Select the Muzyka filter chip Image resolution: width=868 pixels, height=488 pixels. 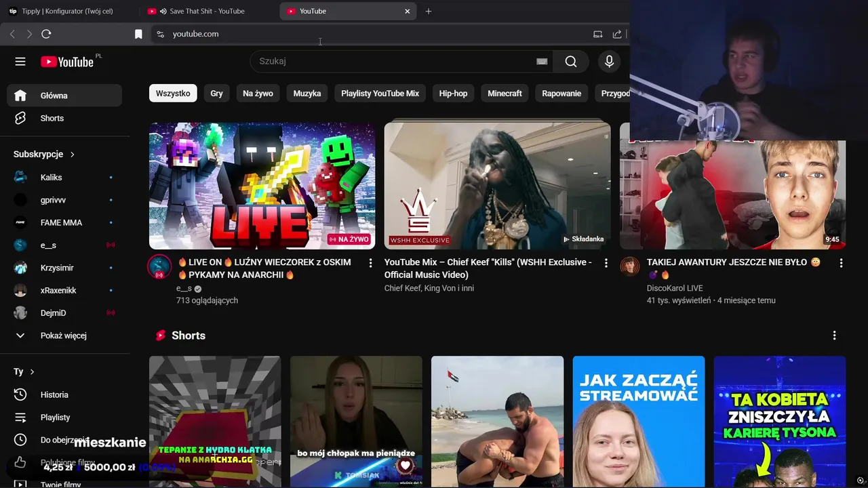307,94
